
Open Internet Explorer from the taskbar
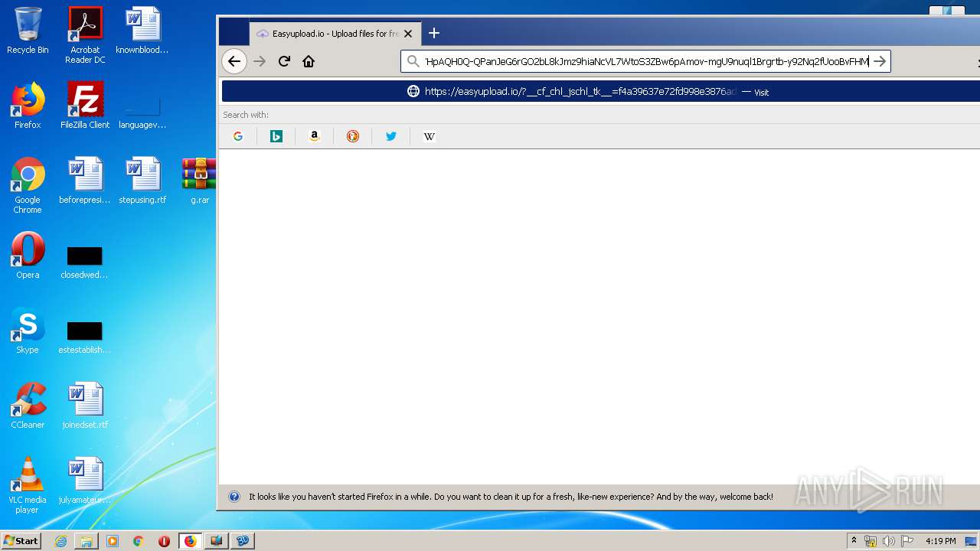pos(60,541)
